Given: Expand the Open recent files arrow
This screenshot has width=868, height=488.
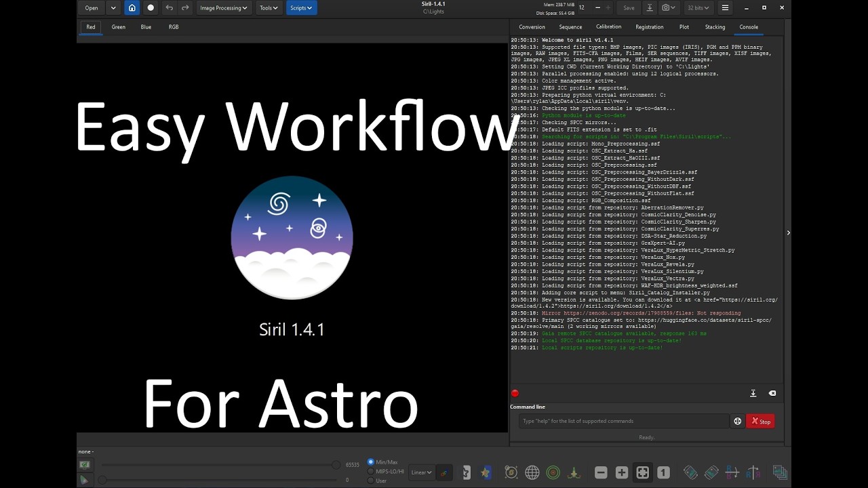Looking at the screenshot, I should click(113, 7).
